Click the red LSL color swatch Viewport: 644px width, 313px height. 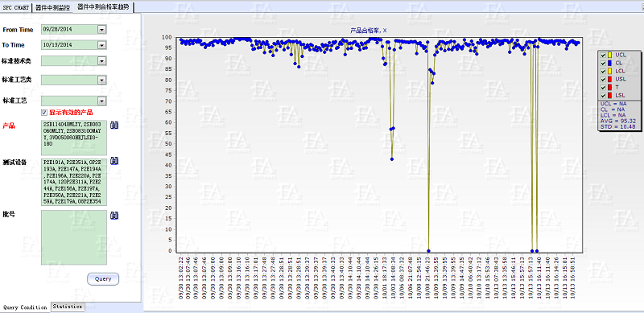point(610,95)
